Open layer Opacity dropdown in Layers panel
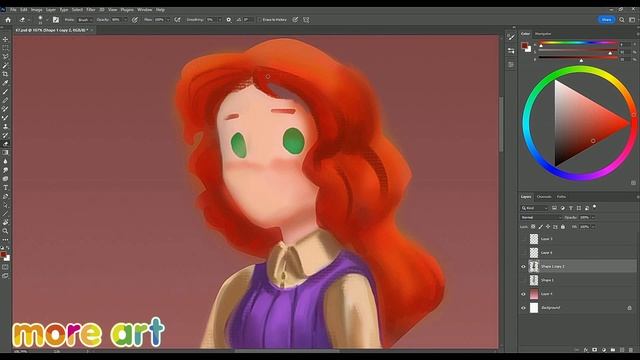Screen dimensions: 640x360 coord(593,218)
